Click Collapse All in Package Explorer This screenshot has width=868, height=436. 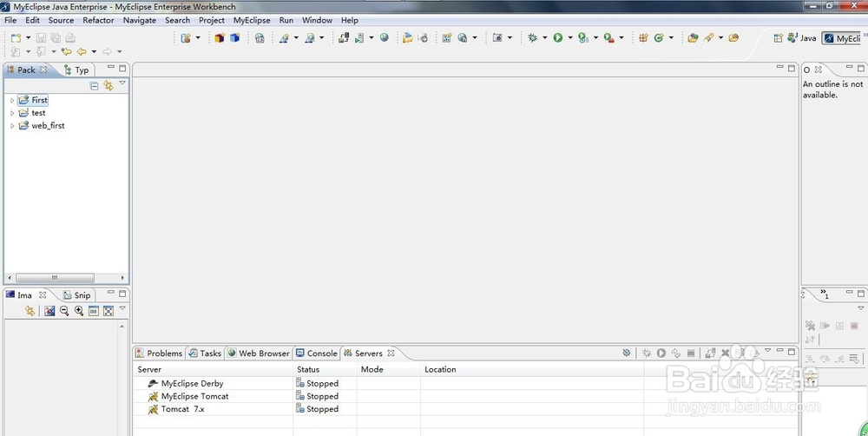pyautogui.click(x=94, y=86)
